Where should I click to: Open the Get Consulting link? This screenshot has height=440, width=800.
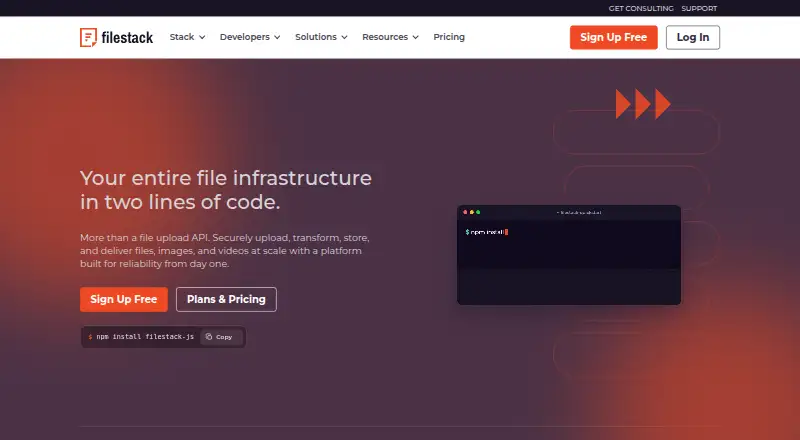click(x=641, y=8)
